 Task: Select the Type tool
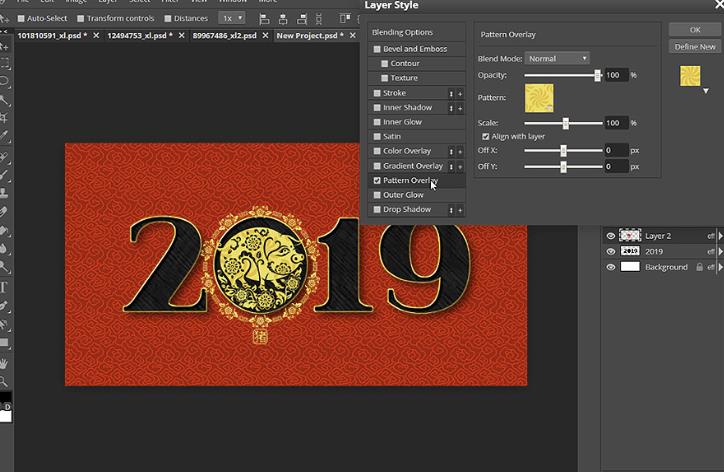pos(4,287)
